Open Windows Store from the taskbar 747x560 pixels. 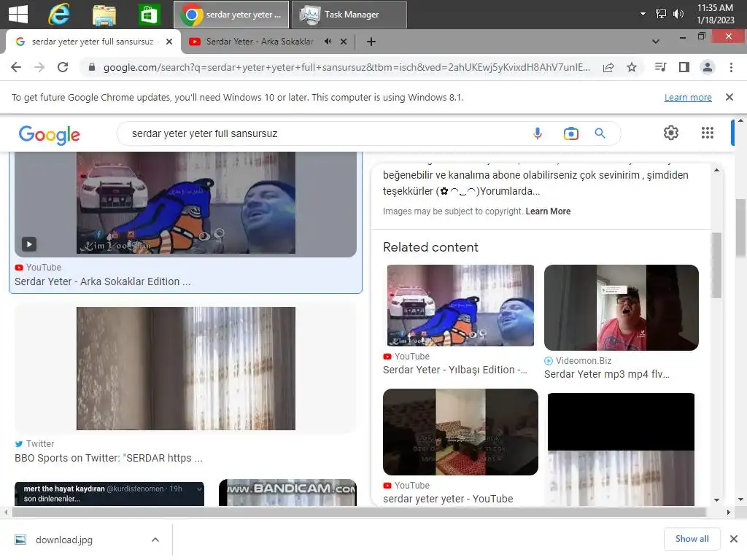(149, 15)
